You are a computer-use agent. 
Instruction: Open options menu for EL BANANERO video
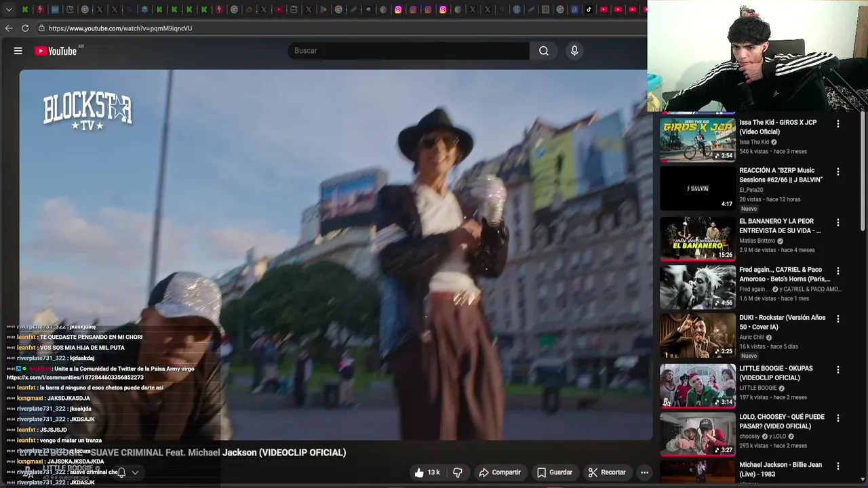click(x=838, y=222)
